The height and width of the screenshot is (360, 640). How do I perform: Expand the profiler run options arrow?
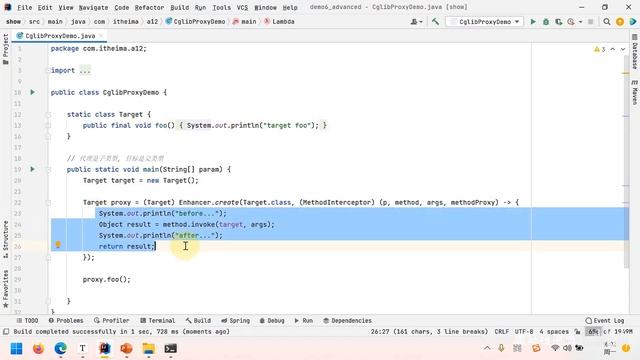[580, 22]
